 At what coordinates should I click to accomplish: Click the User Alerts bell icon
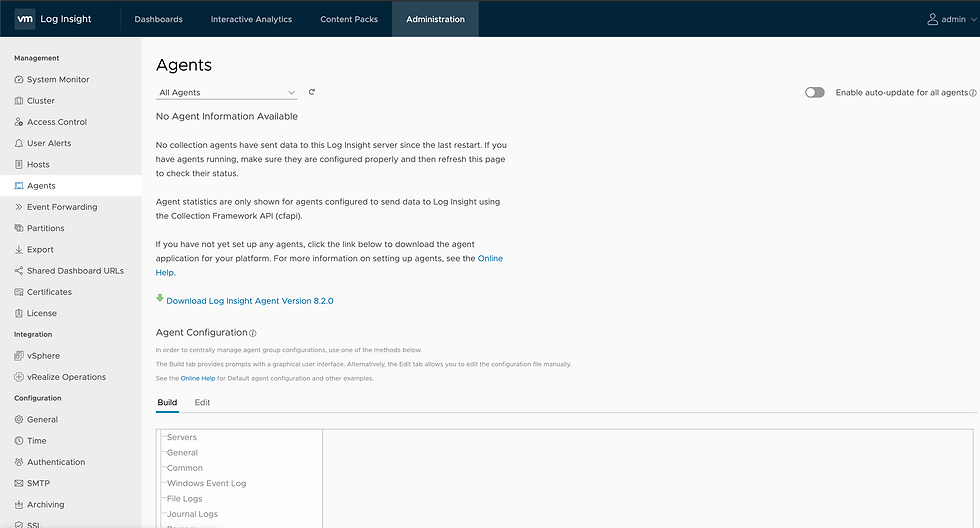click(x=19, y=143)
